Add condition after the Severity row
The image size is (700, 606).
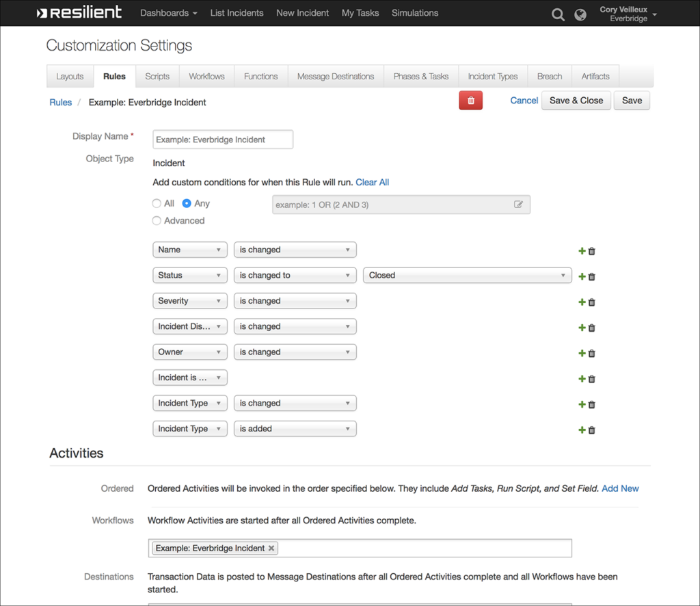click(582, 302)
